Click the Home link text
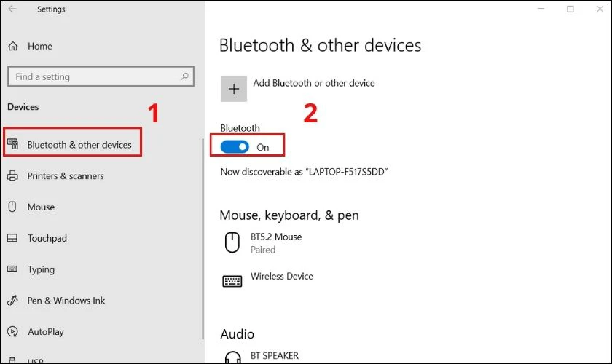This screenshot has width=612, height=364. 40,46
